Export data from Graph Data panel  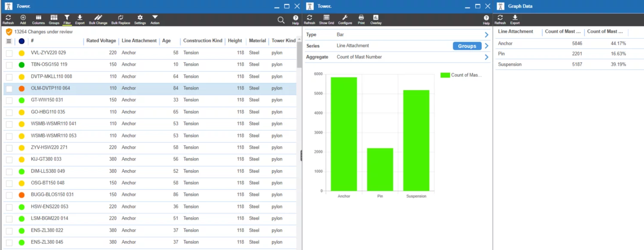click(x=515, y=19)
